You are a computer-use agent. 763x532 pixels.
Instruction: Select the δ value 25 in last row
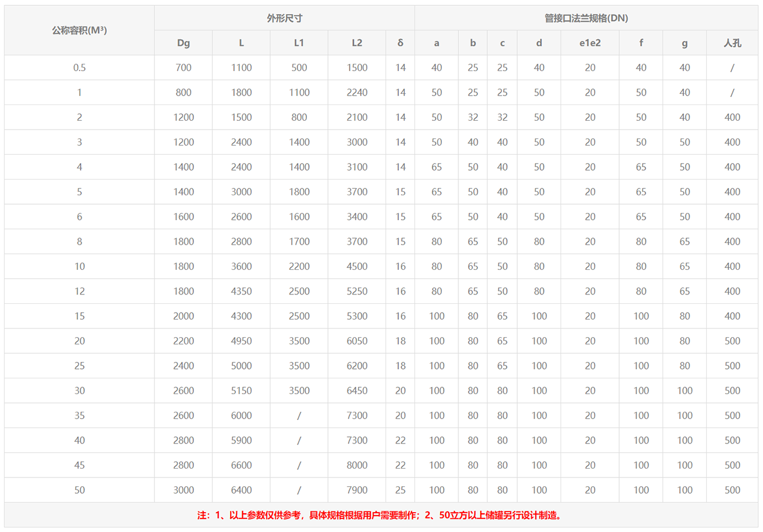click(400, 490)
